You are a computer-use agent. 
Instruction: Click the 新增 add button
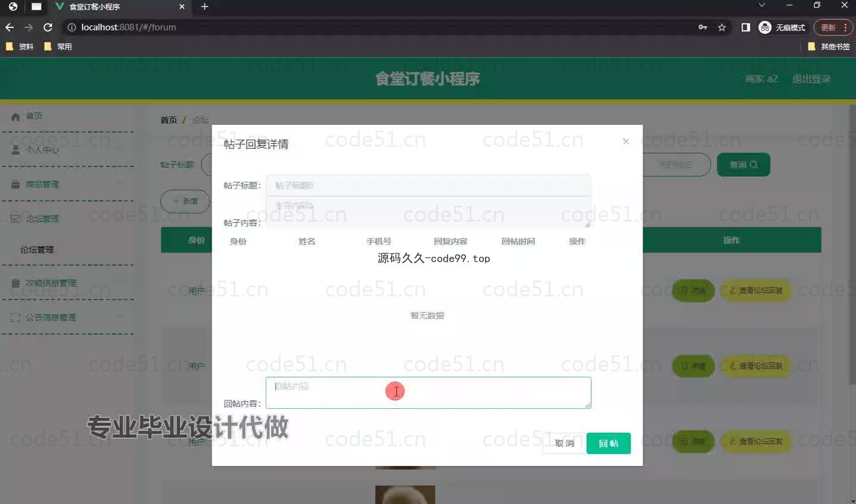(x=185, y=201)
